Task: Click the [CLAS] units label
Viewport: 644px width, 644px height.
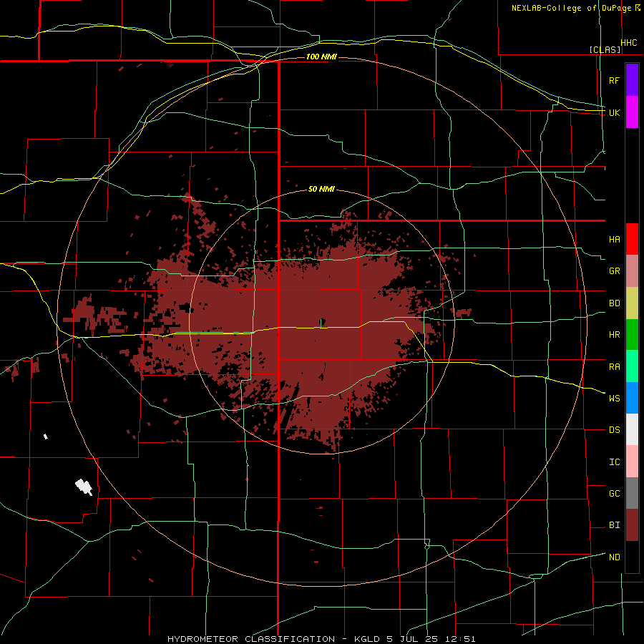Action: tap(605, 50)
